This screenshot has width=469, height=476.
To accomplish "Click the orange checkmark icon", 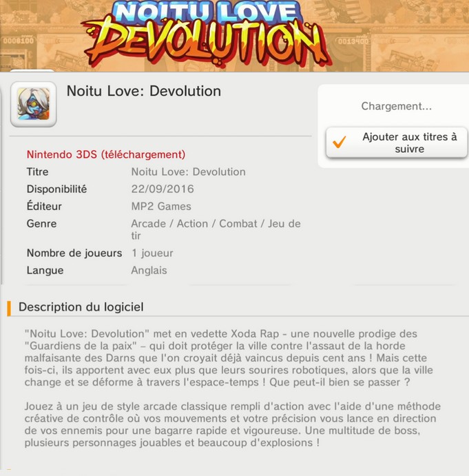I will (x=339, y=142).
